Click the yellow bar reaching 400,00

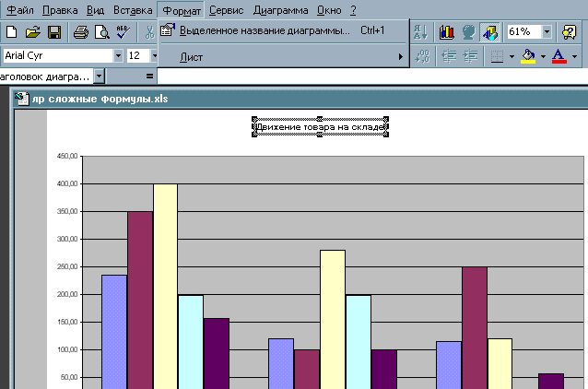(165, 286)
